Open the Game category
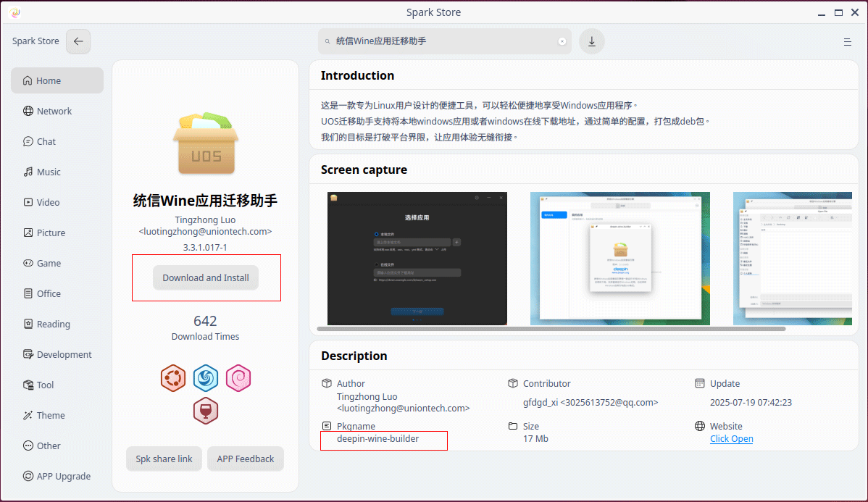Screen dimensions: 868x502 click(x=57, y=264)
